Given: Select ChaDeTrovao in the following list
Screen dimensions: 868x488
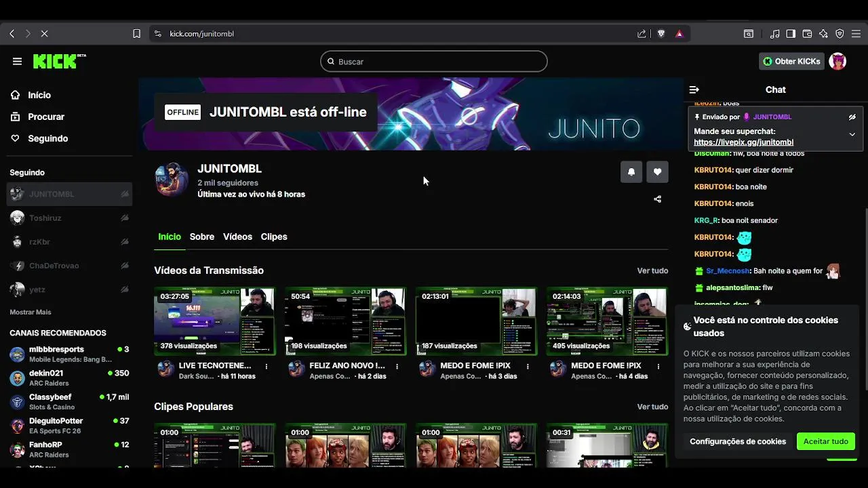Looking at the screenshot, I should pyautogui.click(x=69, y=265).
